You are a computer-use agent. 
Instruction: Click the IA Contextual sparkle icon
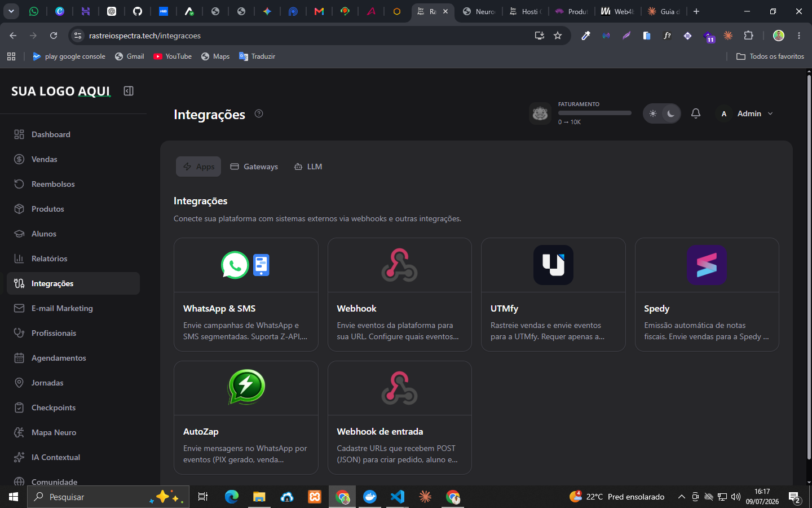coord(19,457)
